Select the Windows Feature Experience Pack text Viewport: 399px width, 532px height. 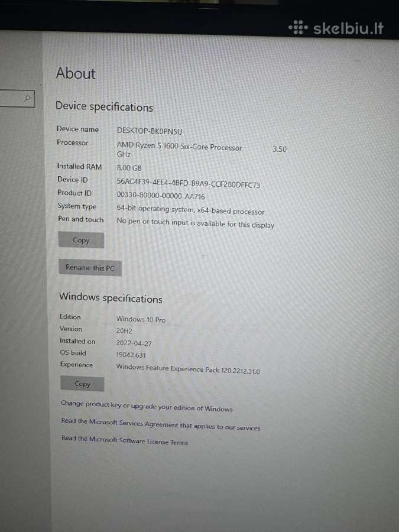[x=188, y=369]
